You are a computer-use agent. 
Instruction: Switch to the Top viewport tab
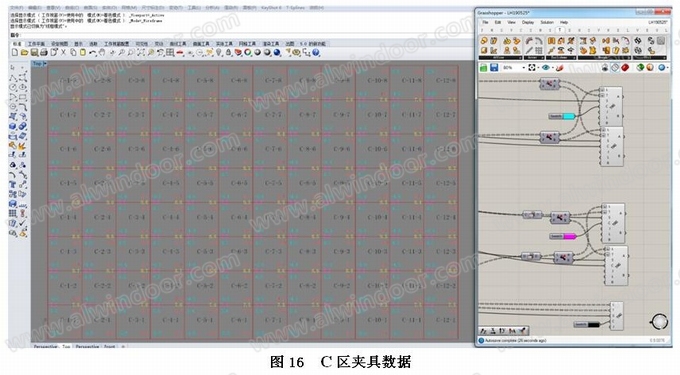pyautogui.click(x=66, y=346)
